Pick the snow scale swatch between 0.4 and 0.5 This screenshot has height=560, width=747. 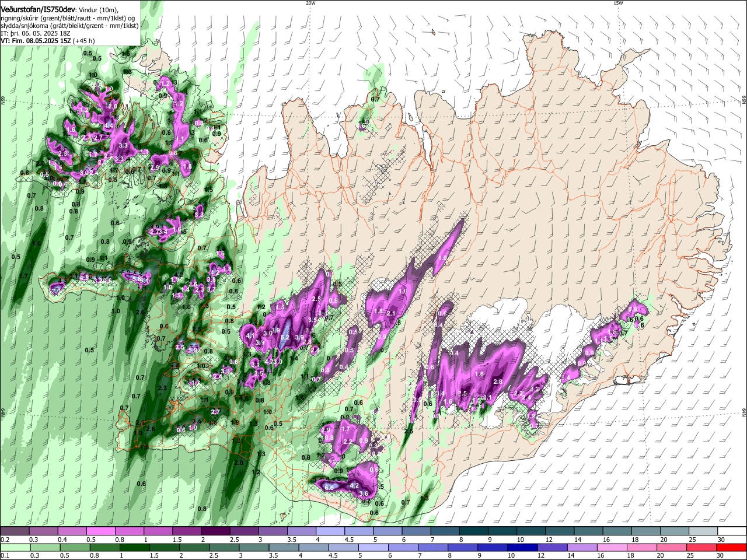[72, 531]
